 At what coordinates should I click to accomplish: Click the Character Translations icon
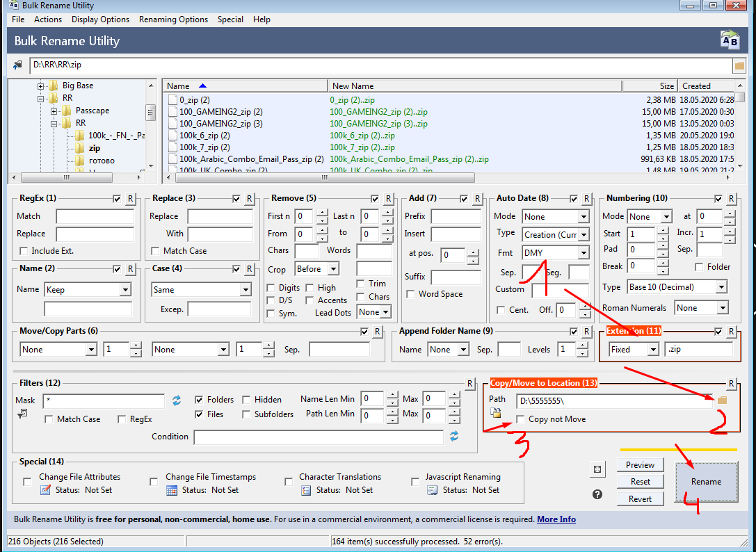(305, 490)
